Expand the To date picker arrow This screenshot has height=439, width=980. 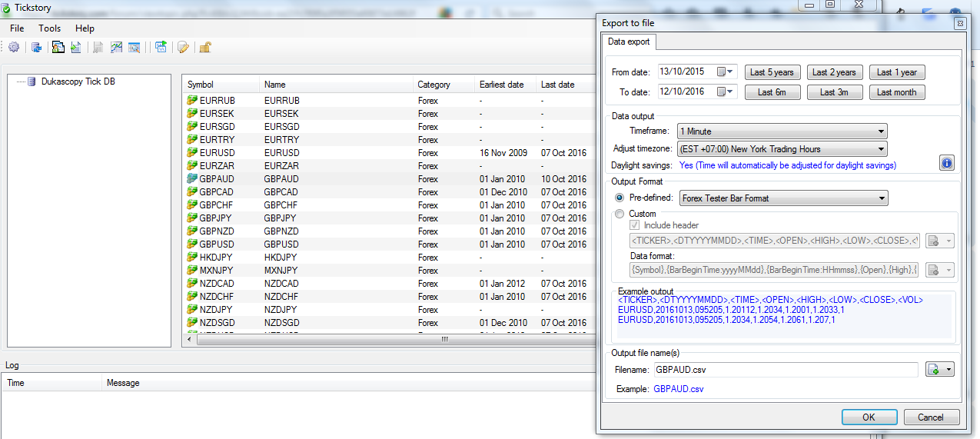tap(730, 91)
